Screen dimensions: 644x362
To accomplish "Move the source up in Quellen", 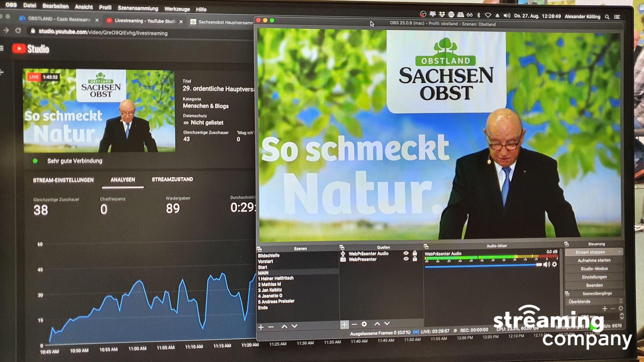I will pyautogui.click(x=377, y=324).
